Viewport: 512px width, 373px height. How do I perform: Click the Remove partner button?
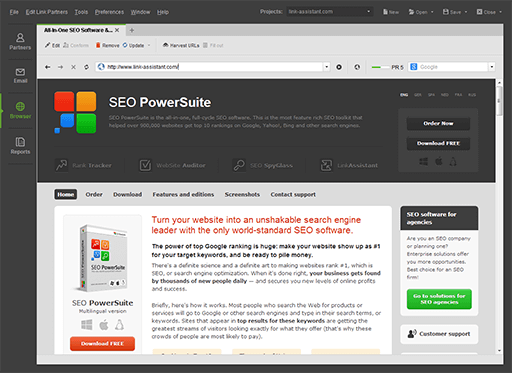107,45
